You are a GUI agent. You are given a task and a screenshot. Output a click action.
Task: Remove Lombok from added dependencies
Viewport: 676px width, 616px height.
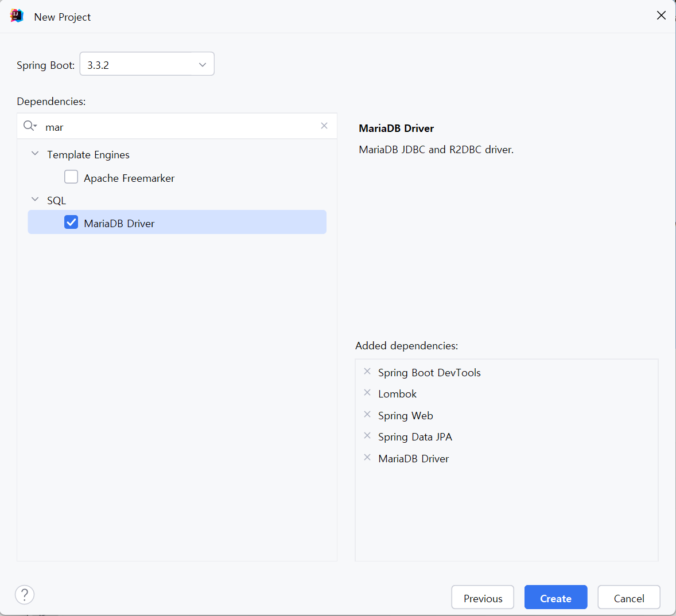(367, 392)
